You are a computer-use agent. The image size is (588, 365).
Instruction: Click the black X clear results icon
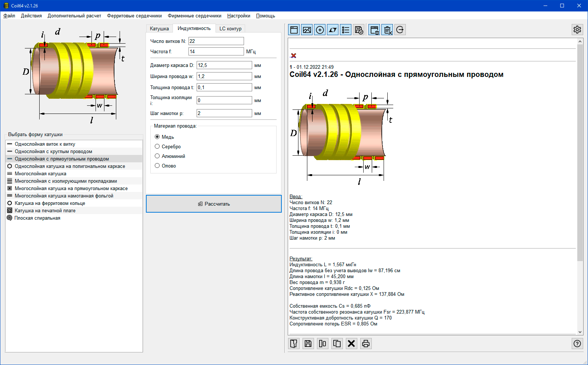351,344
